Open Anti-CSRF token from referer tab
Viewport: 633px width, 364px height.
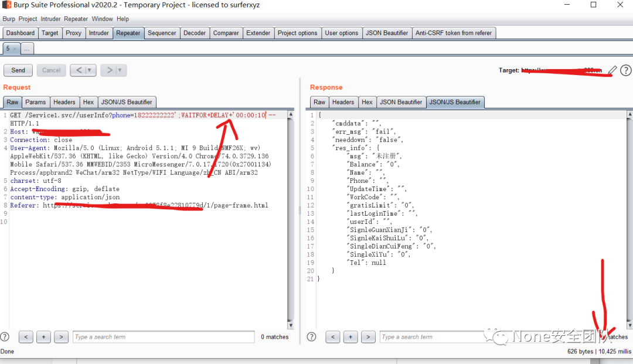(x=454, y=33)
